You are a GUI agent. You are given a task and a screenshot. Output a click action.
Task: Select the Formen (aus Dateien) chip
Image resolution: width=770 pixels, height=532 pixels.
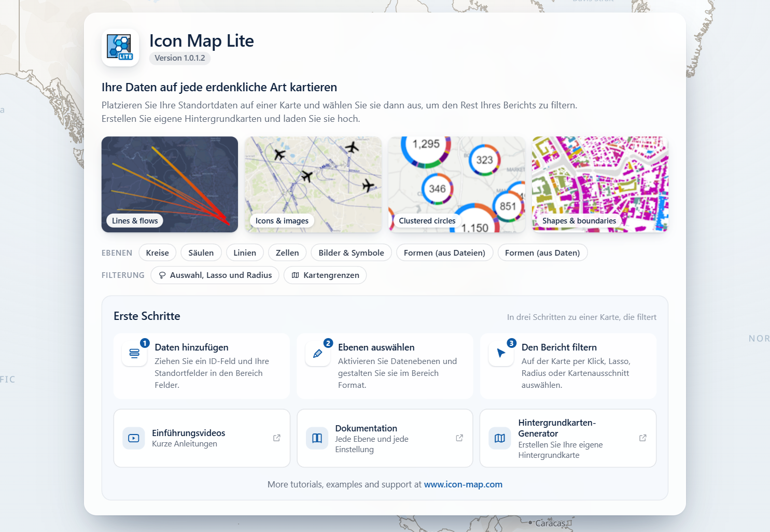pyautogui.click(x=444, y=253)
